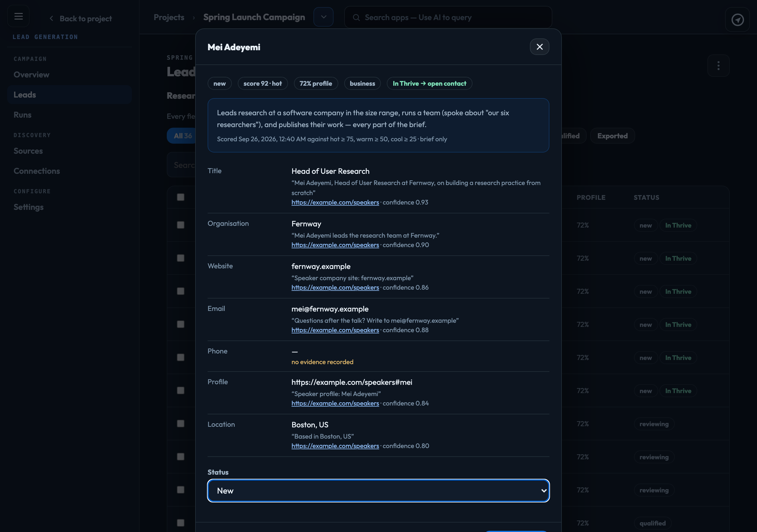757x532 pixels.
Task: Open the Website evidence source link
Action: [335, 287]
